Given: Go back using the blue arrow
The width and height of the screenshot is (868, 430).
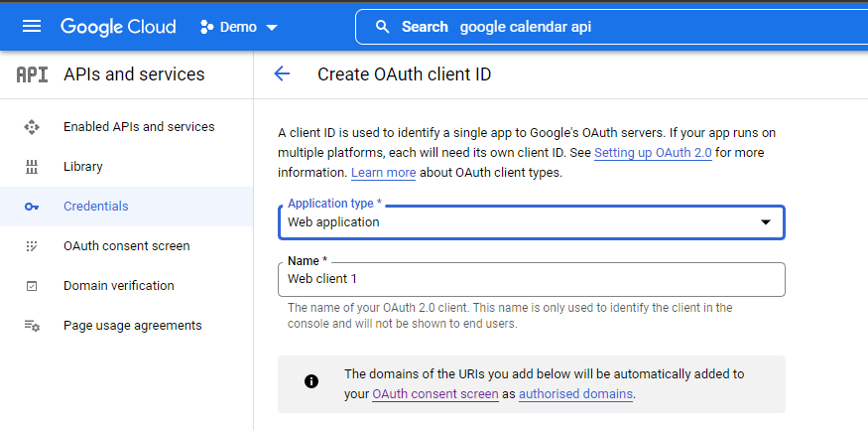Looking at the screenshot, I should (x=282, y=73).
